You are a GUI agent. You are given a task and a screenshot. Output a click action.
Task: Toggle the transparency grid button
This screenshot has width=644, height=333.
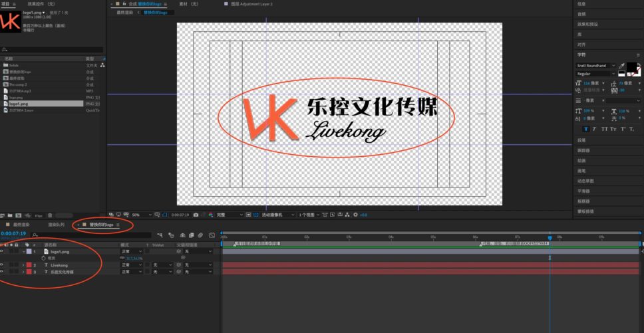click(x=256, y=215)
